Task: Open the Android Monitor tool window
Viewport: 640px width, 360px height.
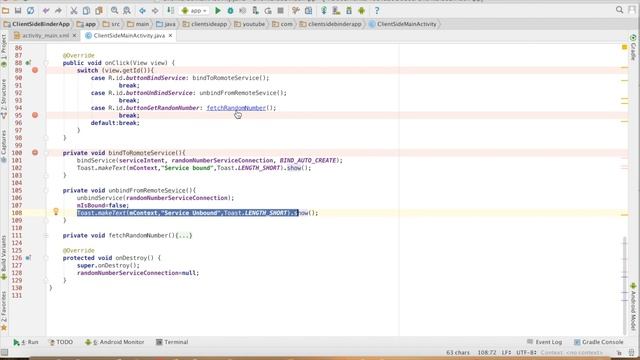Action: pos(114,342)
